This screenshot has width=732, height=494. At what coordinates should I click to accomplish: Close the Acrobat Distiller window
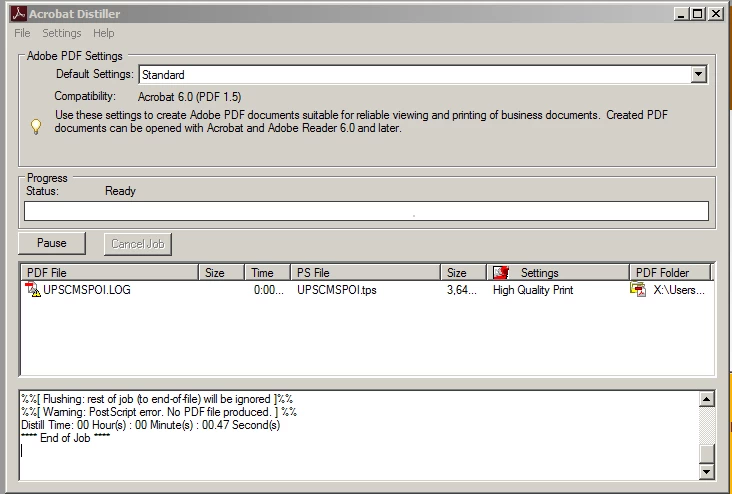[715, 14]
